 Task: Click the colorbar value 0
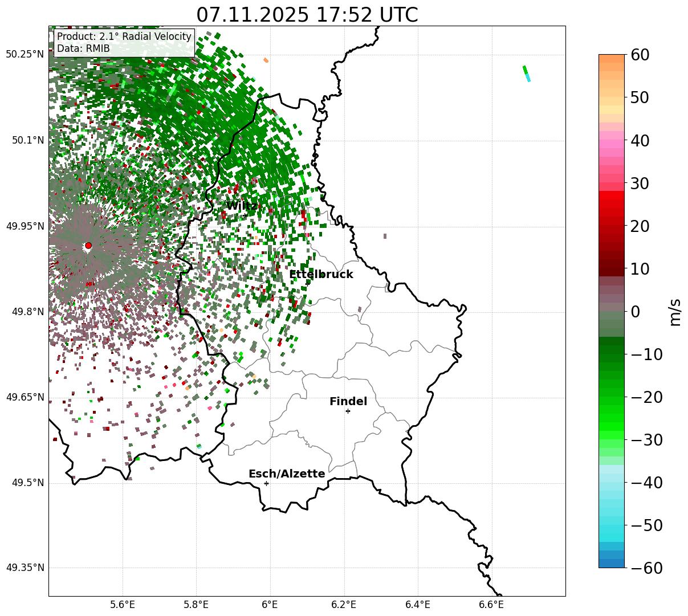(635, 312)
